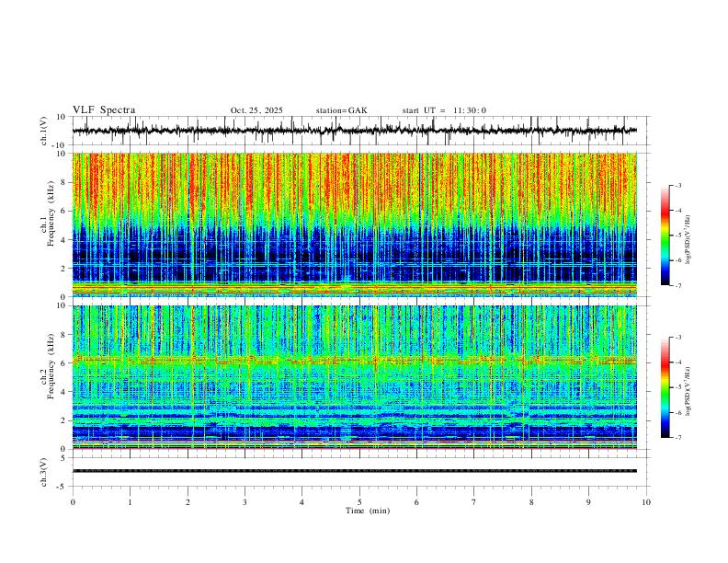
Task: Click the "-4" tick on lower color bar
Action: [x=677, y=362]
